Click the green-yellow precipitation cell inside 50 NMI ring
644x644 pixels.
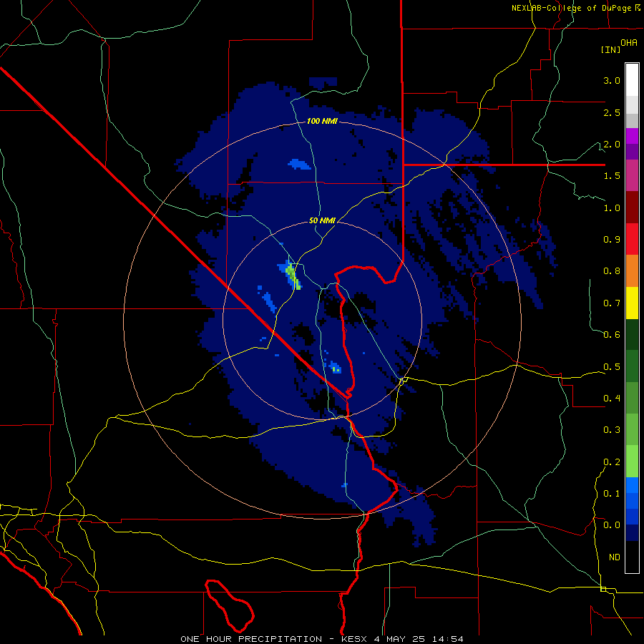pos(293,277)
